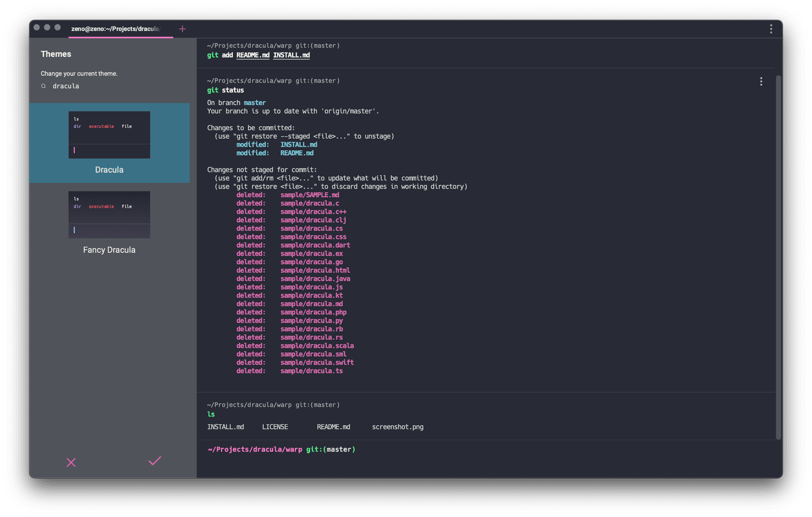Image resolution: width=812 pixels, height=517 pixels.
Task: Focus the theme search field containing 'dracula'
Action: click(101, 86)
